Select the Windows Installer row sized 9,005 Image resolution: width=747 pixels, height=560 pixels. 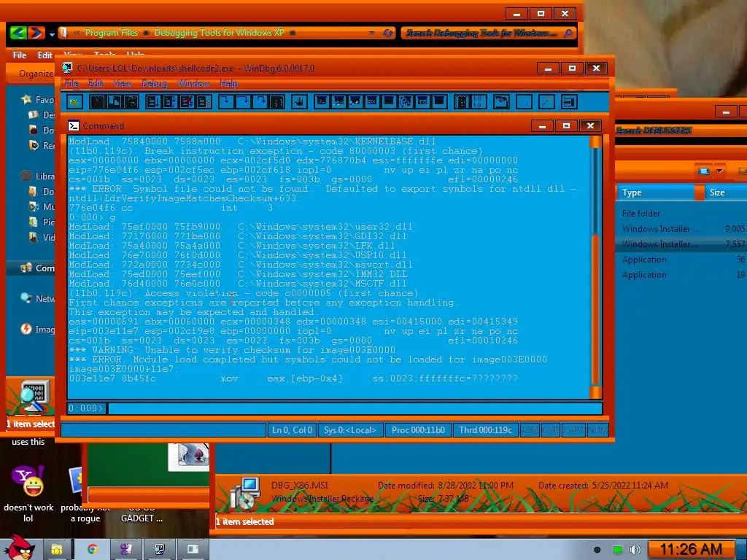tap(682, 228)
